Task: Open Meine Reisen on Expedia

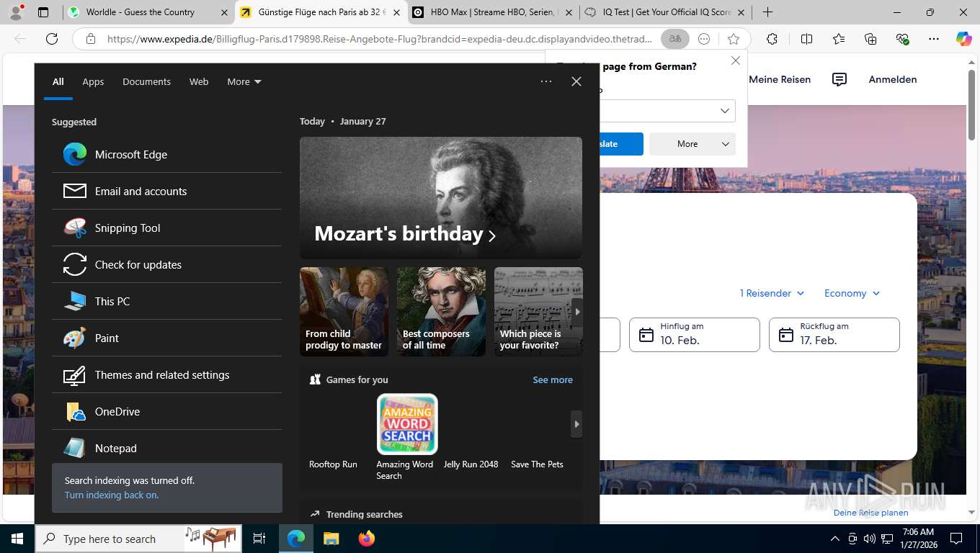Action: [x=780, y=79]
